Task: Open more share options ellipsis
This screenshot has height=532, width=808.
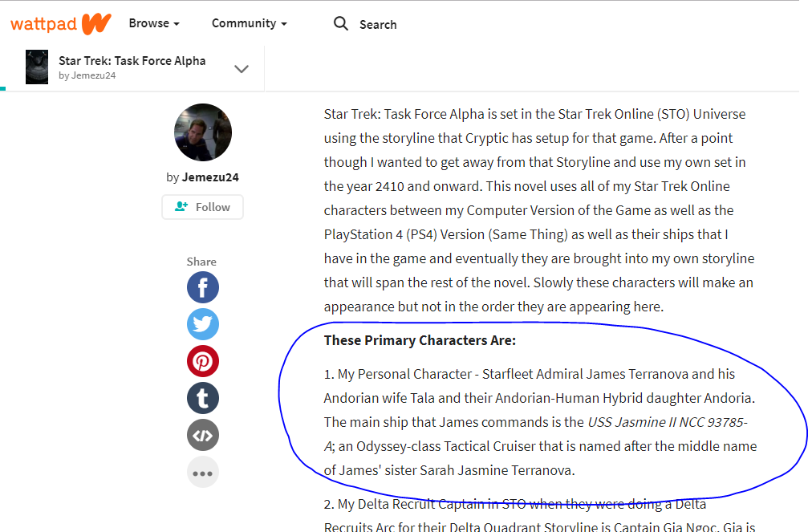Action: coord(203,473)
